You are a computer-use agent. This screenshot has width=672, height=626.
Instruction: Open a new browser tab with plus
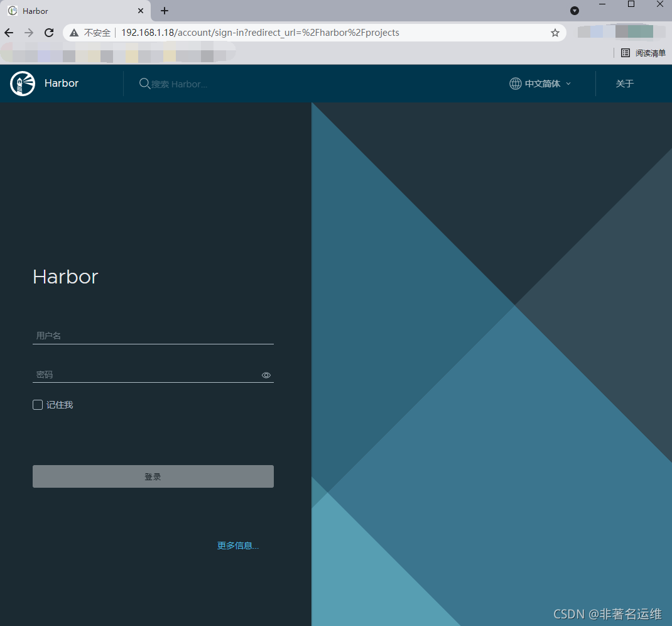click(165, 11)
